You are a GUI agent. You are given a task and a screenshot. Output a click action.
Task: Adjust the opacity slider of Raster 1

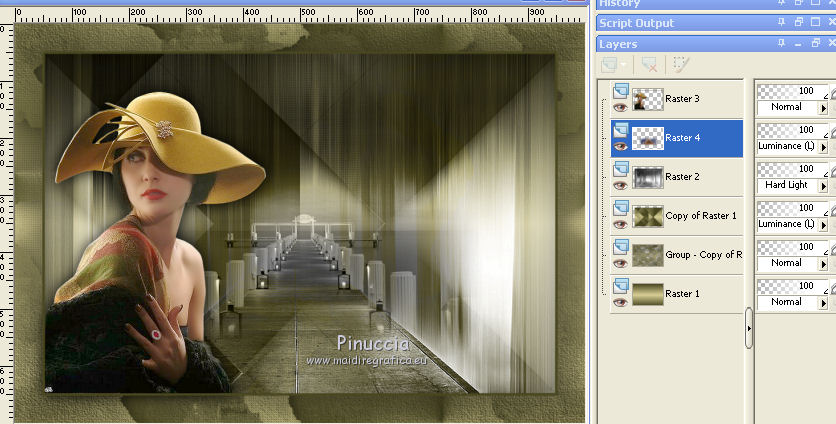click(x=792, y=286)
